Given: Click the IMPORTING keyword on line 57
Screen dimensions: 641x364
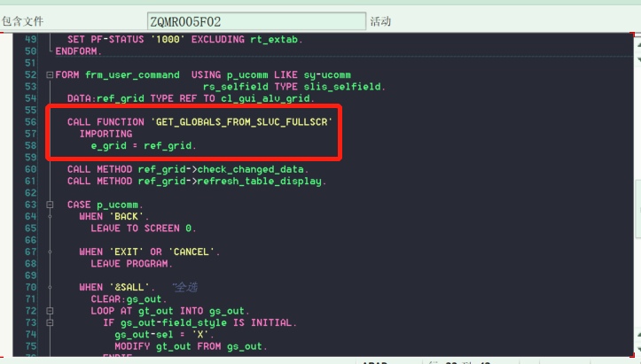Looking at the screenshot, I should (106, 134).
